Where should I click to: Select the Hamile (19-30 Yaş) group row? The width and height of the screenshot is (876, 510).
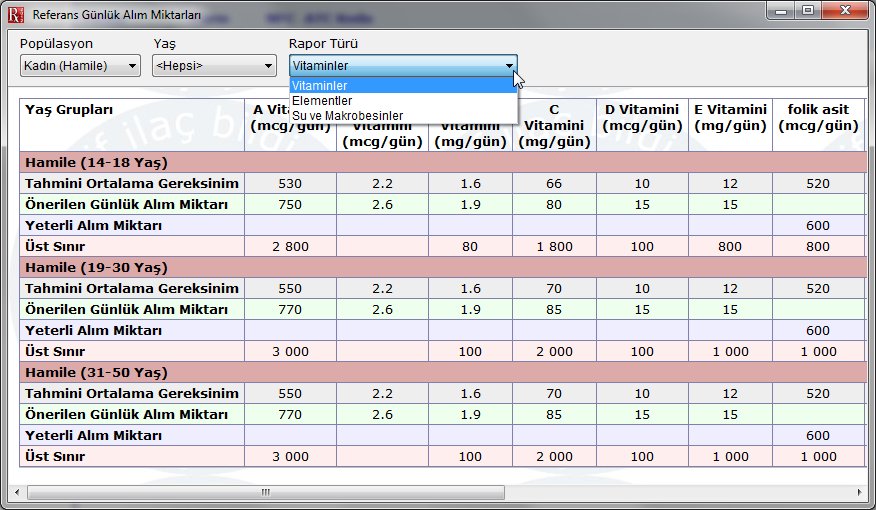[440, 268]
